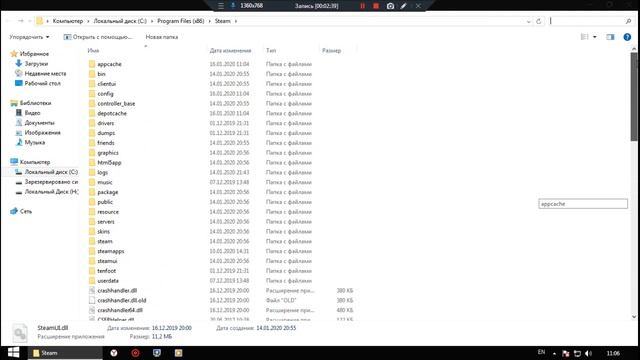The height and width of the screenshot is (360, 640).
Task: Click the Открыть с помощью button
Action: [98, 37]
